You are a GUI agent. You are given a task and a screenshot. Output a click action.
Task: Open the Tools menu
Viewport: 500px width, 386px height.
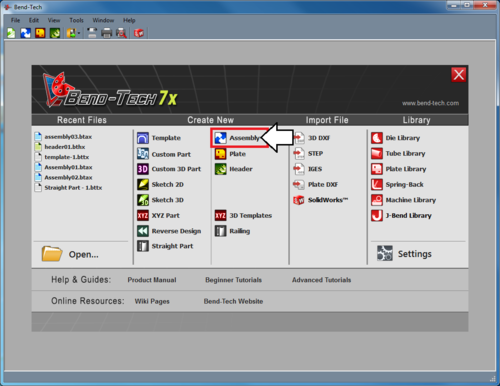[76, 20]
